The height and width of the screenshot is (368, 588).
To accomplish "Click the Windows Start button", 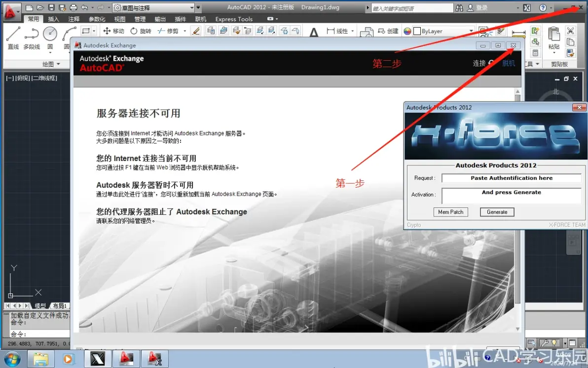I will click(12, 359).
